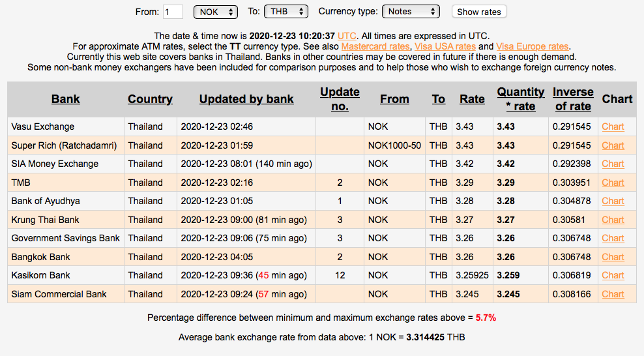644x356 pixels.
Task: Sort table by Rate column header
Action: pyautogui.click(x=472, y=99)
